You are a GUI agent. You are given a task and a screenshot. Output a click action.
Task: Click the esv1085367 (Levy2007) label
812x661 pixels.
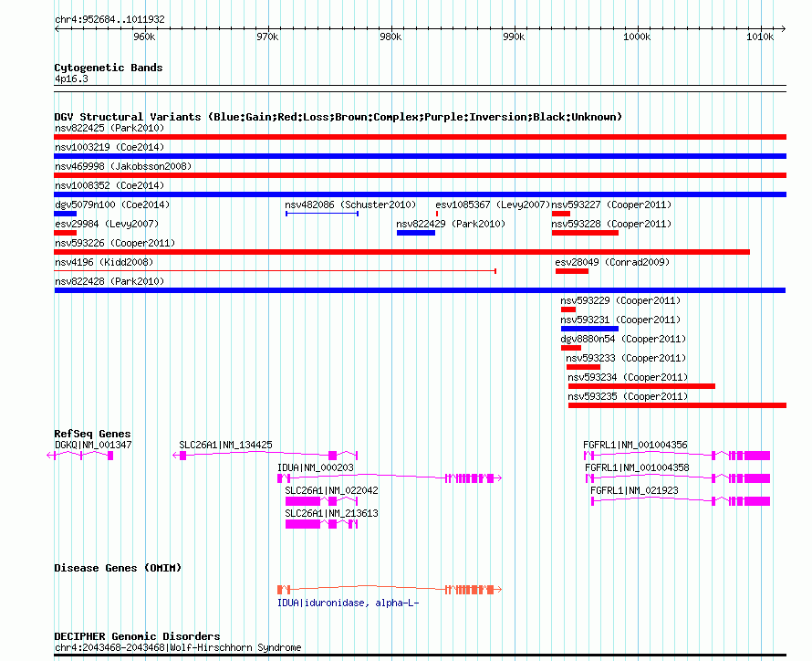(493, 205)
